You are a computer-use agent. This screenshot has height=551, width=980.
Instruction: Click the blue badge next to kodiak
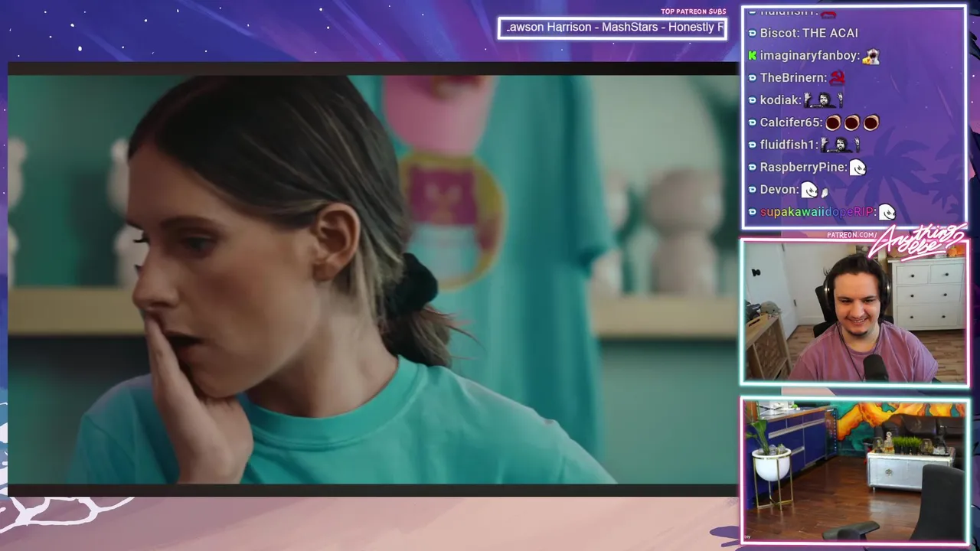coord(752,99)
